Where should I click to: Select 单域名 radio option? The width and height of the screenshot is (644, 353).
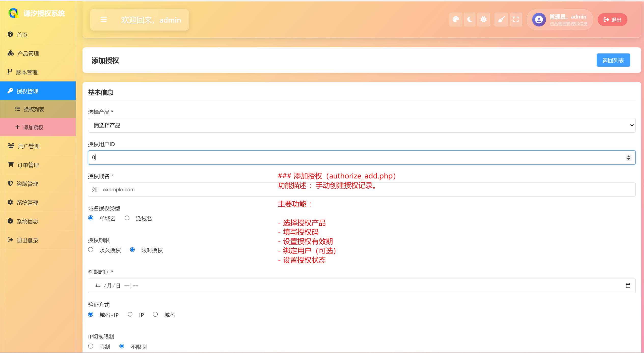91,218
